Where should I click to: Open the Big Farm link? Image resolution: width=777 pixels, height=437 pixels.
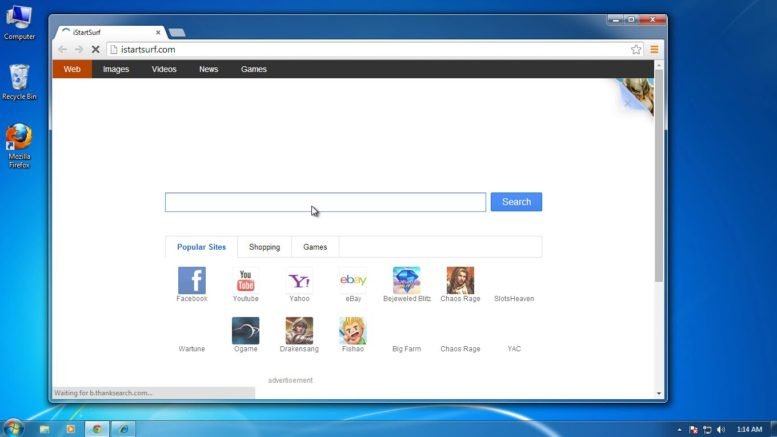pos(406,349)
